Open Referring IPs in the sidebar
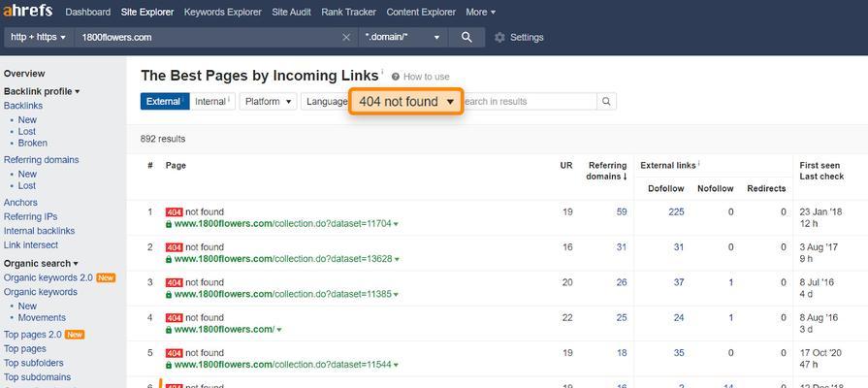 [x=30, y=216]
